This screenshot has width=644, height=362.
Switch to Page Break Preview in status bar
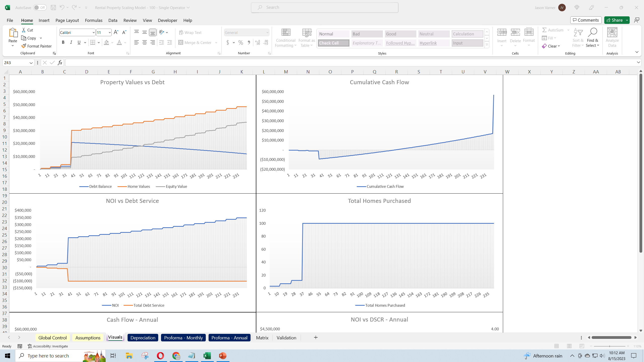pyautogui.click(x=582, y=346)
